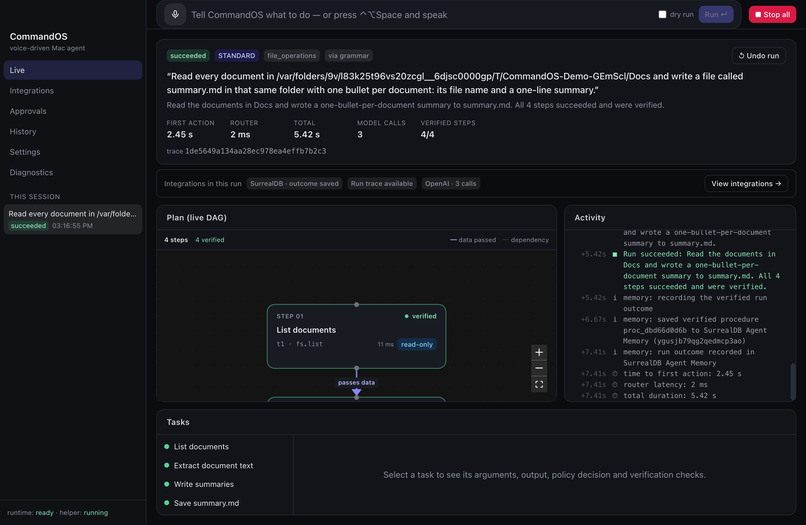
Task: Click the passes data edge label
Action: point(356,383)
